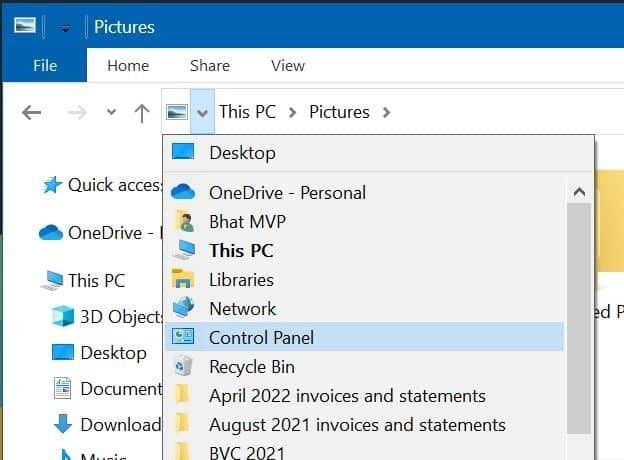Select OneDrive - Personal in the dropdown

click(x=287, y=193)
